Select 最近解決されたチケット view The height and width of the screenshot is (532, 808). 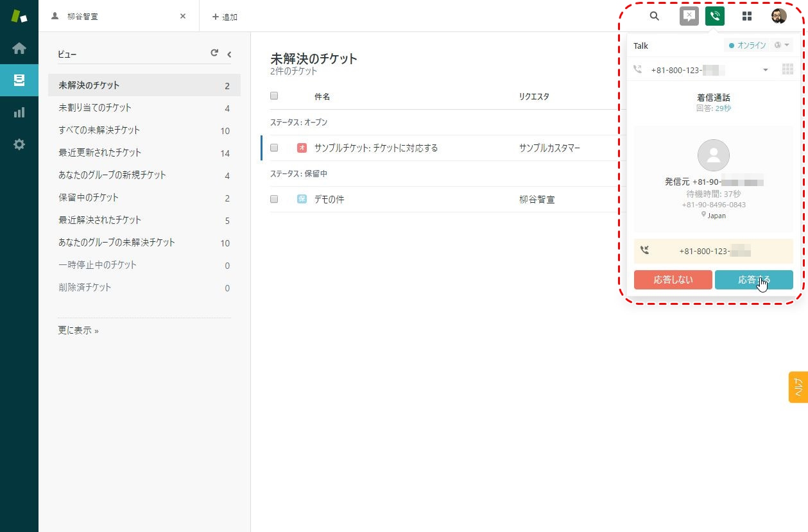pyautogui.click(x=144, y=220)
